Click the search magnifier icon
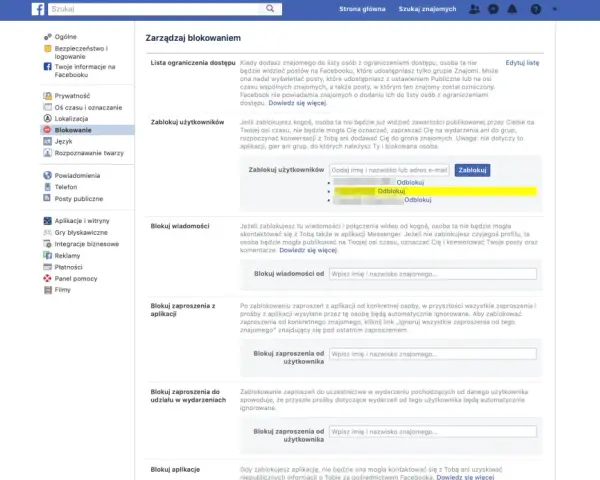The image size is (600, 480). tap(270, 8)
